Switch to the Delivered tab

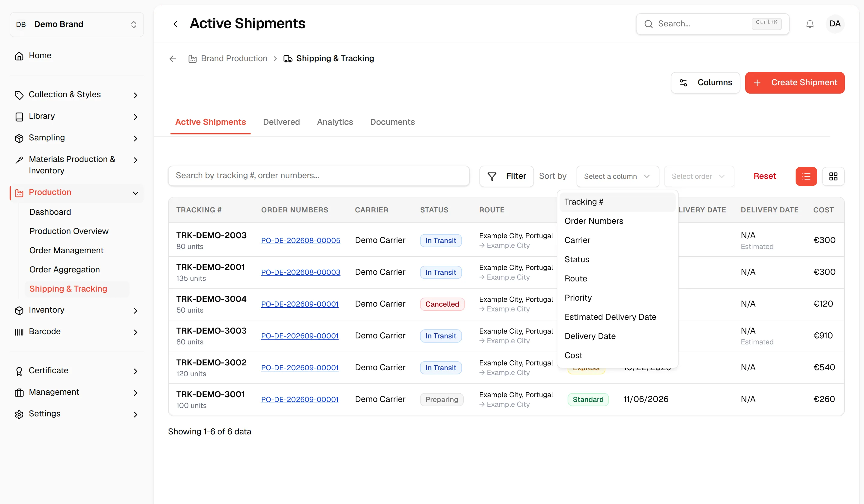[281, 122]
